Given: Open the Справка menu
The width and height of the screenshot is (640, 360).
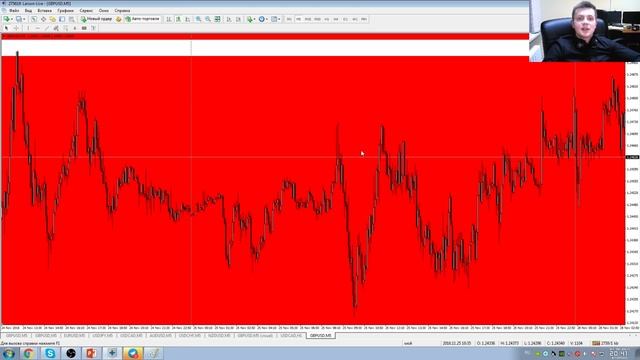Looking at the screenshot, I should [122, 11].
